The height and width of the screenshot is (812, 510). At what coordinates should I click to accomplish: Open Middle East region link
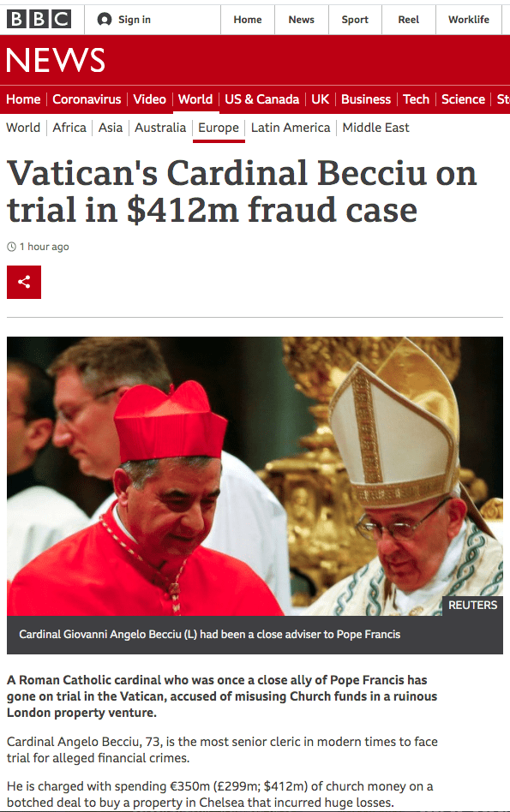click(x=375, y=128)
